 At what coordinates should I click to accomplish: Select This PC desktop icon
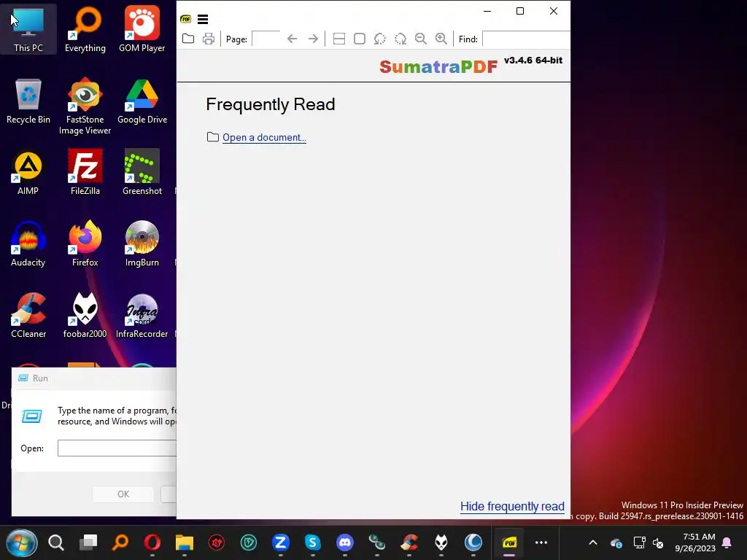click(28, 29)
